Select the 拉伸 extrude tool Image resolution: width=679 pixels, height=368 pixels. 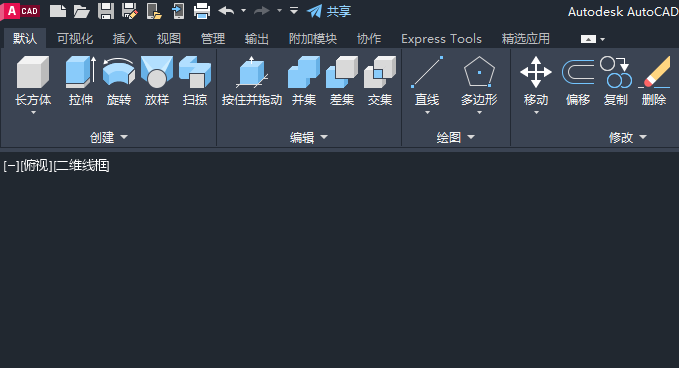click(81, 81)
